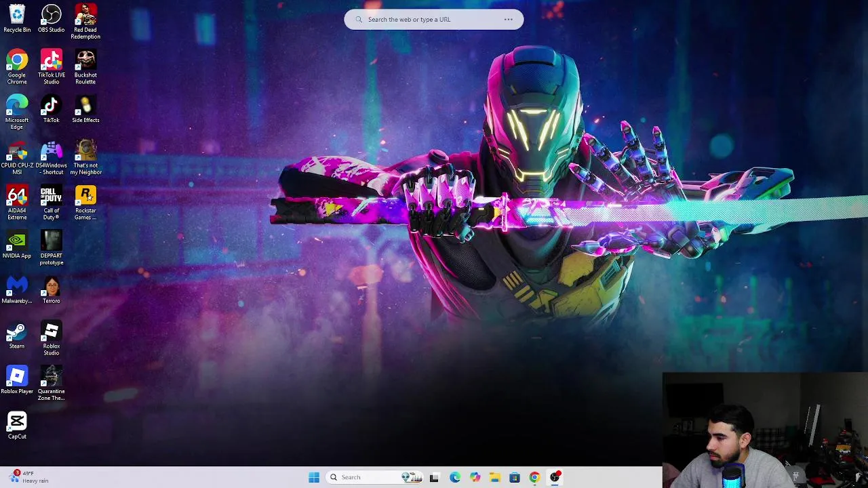The height and width of the screenshot is (488, 868).
Task: Select the OBS Studio desktop shortcut
Action: tap(52, 19)
